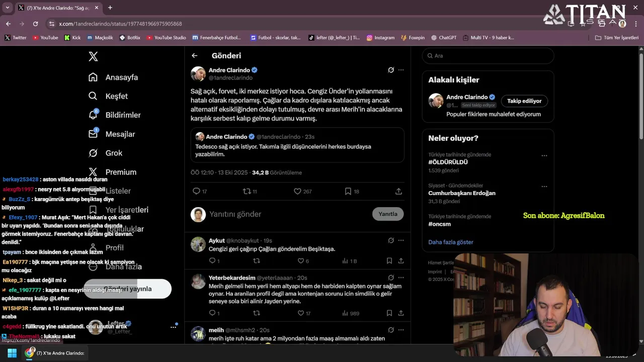Viewport: 644px width, 362px height.
Task: Bookmark Aykut's comment
Action: click(389, 261)
